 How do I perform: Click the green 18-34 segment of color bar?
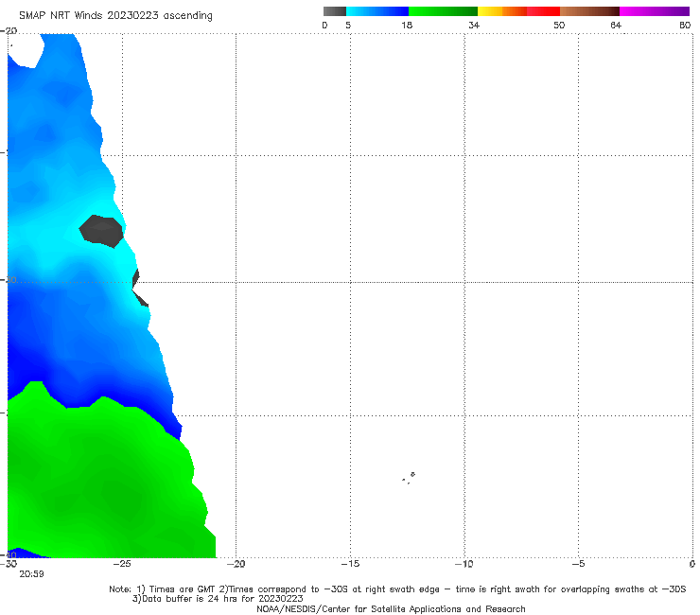click(x=443, y=11)
